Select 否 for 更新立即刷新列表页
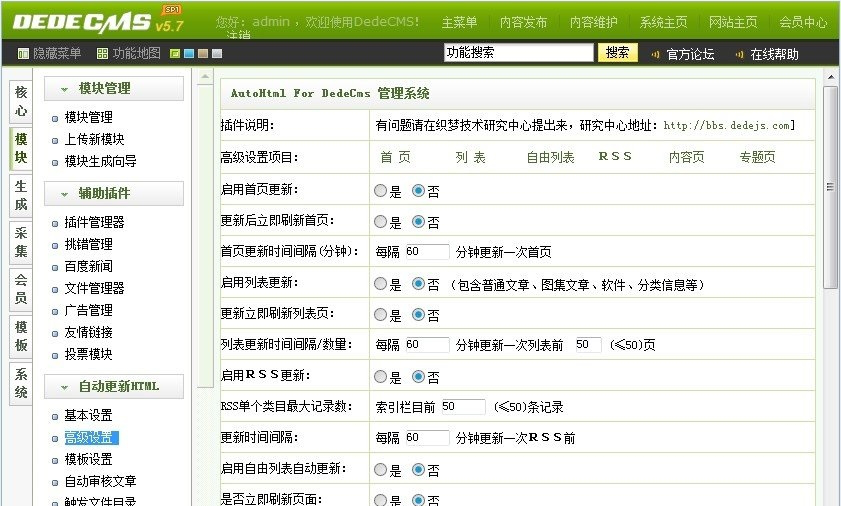 418,315
